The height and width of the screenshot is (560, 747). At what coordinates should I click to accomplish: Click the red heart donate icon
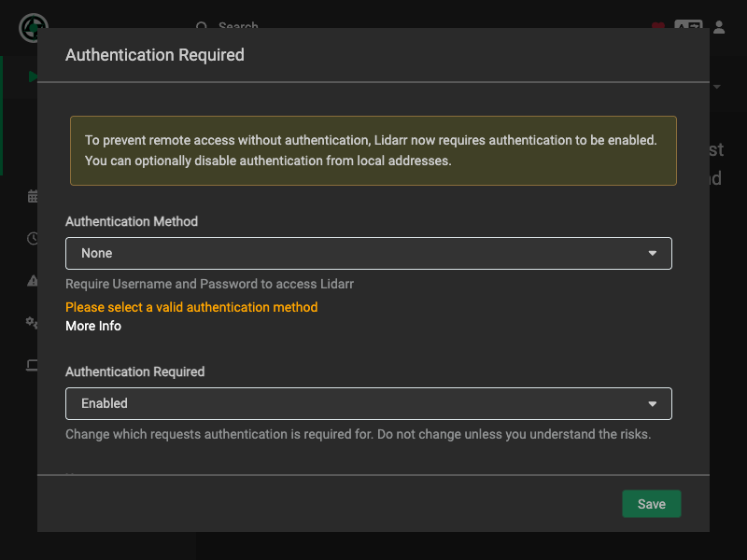(x=658, y=25)
